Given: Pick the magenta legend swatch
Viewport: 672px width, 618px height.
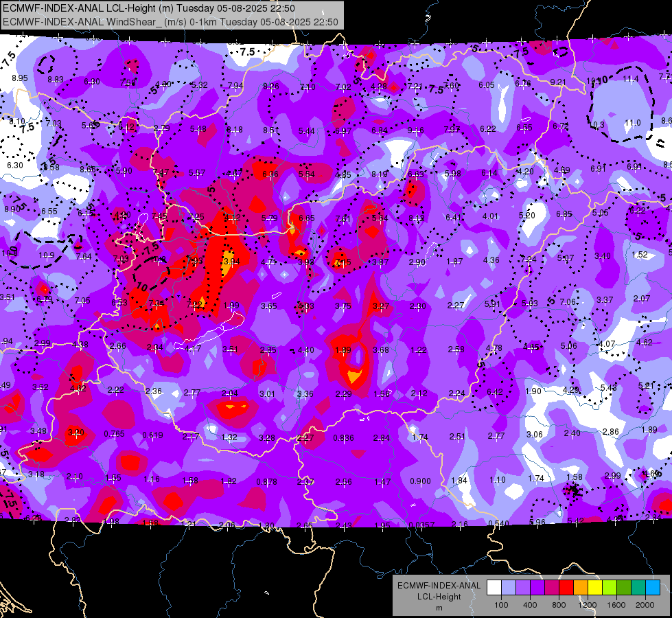Looking at the screenshot, I should pos(552,588).
